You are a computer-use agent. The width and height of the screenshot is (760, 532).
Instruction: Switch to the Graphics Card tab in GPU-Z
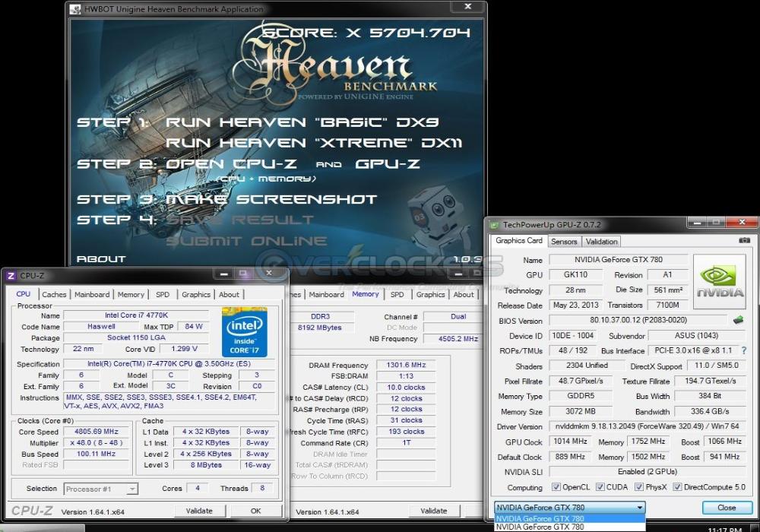(x=518, y=240)
